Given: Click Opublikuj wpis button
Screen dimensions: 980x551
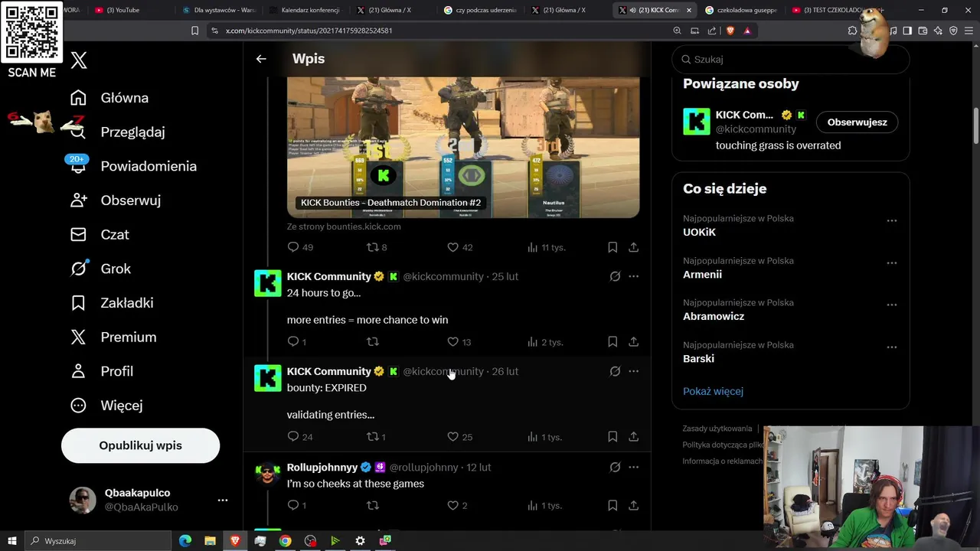Looking at the screenshot, I should [140, 445].
